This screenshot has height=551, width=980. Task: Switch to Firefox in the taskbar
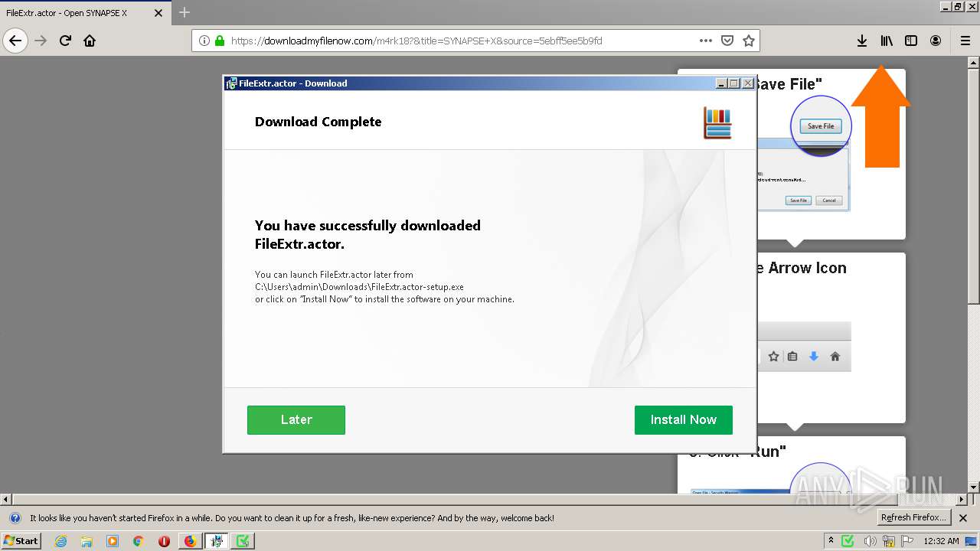click(x=190, y=541)
